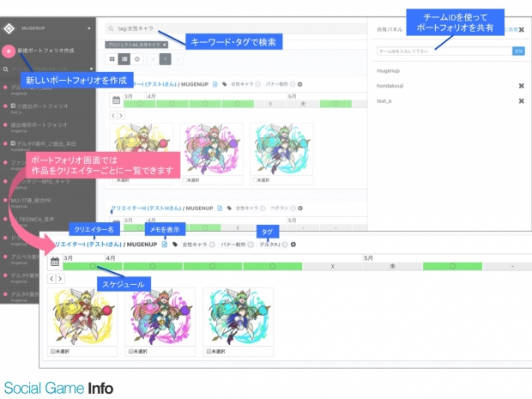Open the cyan fairy thumbnail in main list
The image size is (532, 399).
(281, 149)
